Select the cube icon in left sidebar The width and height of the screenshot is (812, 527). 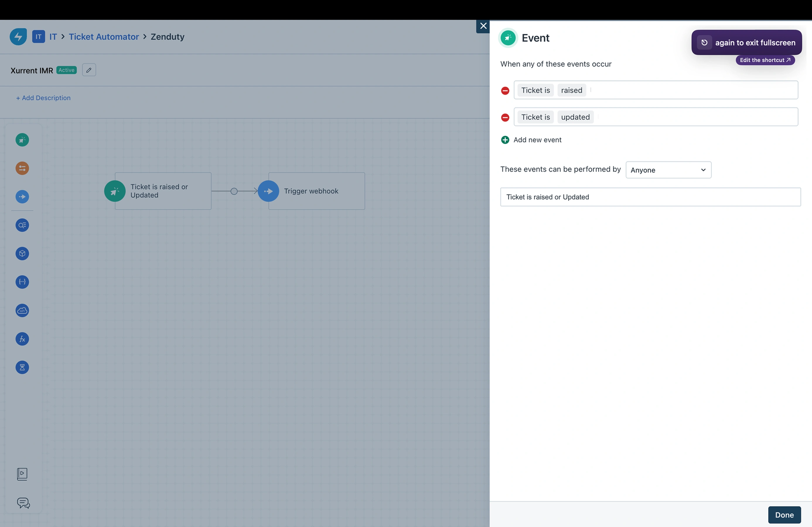[22, 254]
